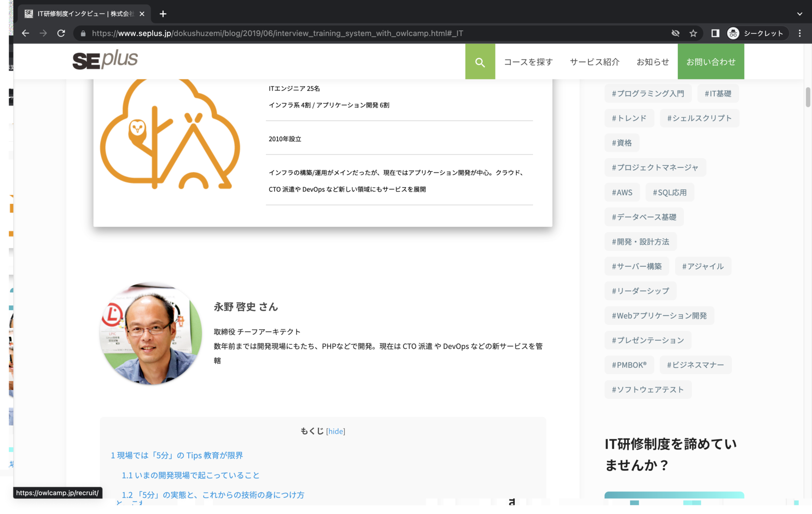Click the browser back arrow

point(25,33)
